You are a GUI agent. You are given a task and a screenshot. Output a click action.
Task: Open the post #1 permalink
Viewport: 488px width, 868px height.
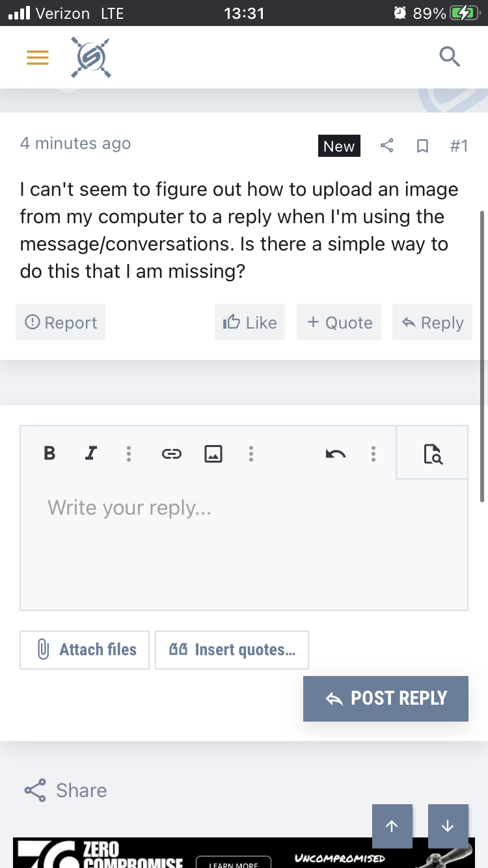point(459,146)
